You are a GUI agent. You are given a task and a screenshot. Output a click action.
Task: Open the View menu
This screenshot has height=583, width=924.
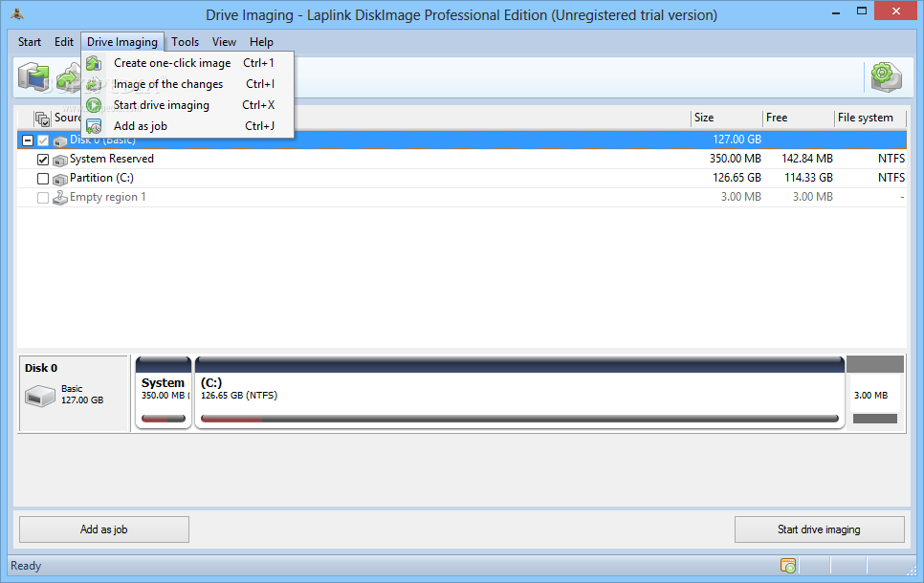click(224, 42)
